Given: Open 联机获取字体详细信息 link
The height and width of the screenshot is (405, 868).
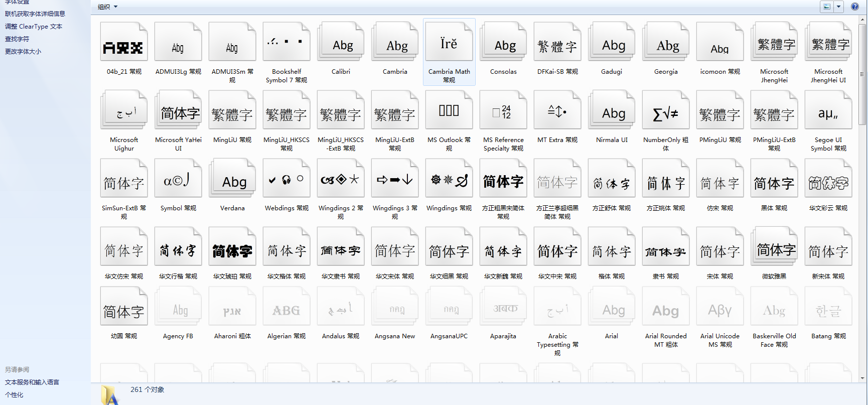Looking at the screenshot, I should click(35, 14).
